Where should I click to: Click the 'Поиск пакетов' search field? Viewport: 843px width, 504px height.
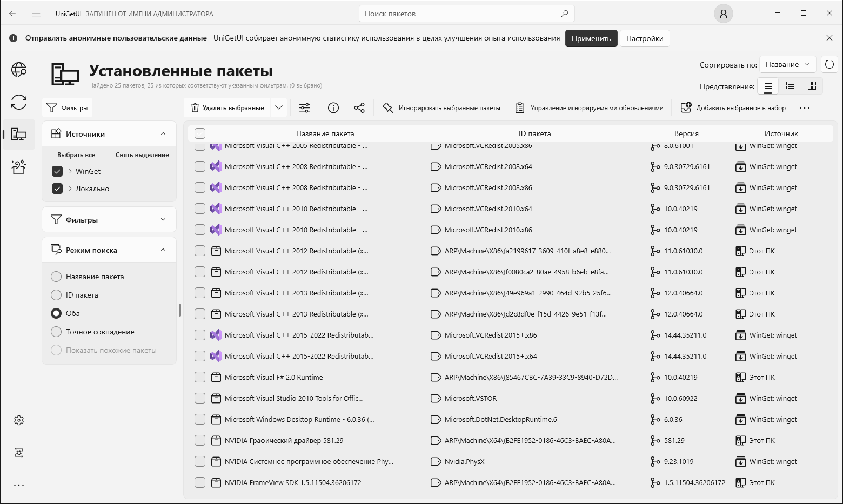tap(459, 14)
